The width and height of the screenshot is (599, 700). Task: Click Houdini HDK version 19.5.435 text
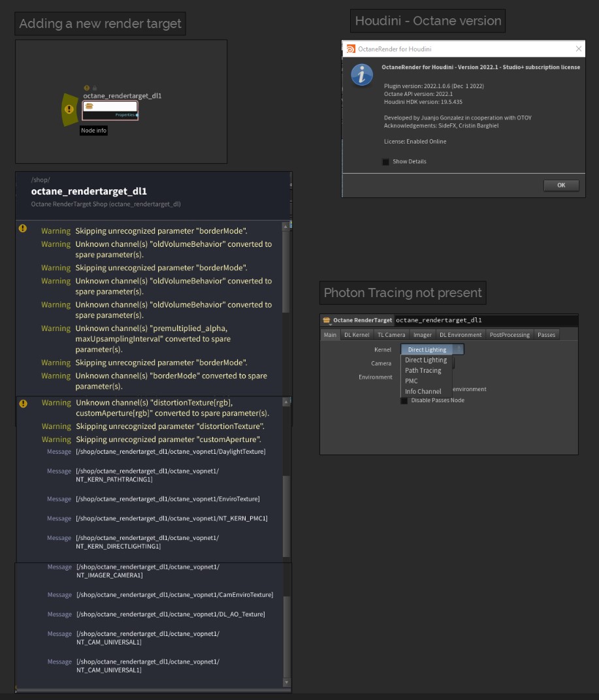(423, 102)
